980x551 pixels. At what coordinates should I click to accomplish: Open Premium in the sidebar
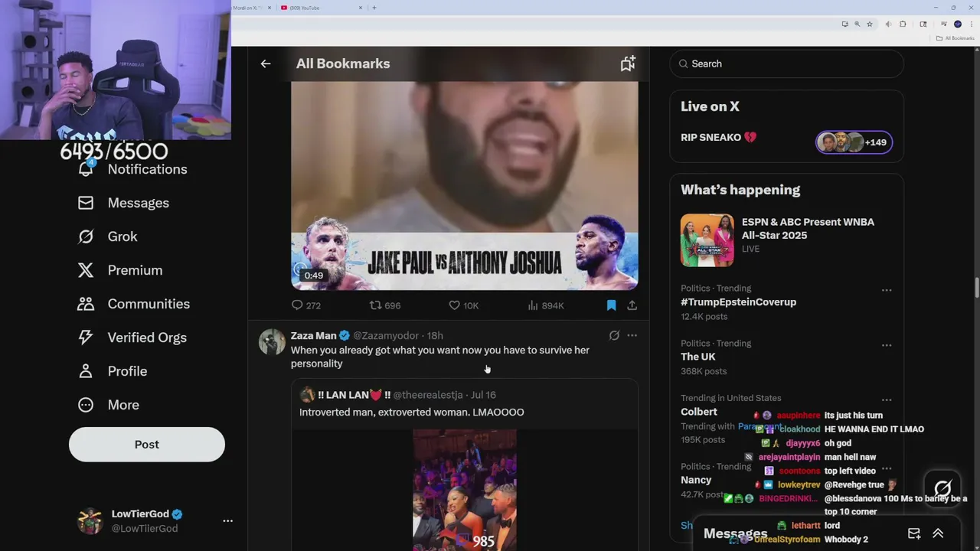coord(120,270)
